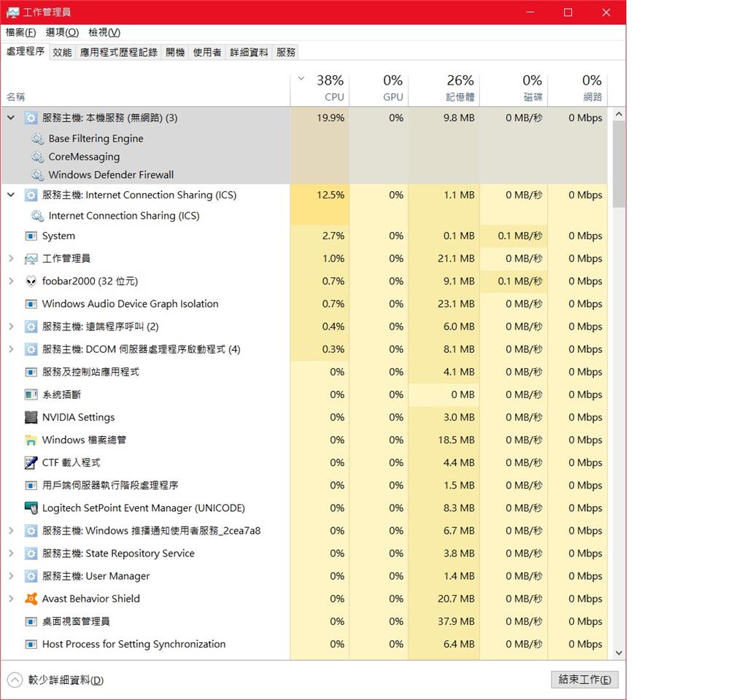
Task: Select the NVIDIA Settings row name
Action: 79,418
